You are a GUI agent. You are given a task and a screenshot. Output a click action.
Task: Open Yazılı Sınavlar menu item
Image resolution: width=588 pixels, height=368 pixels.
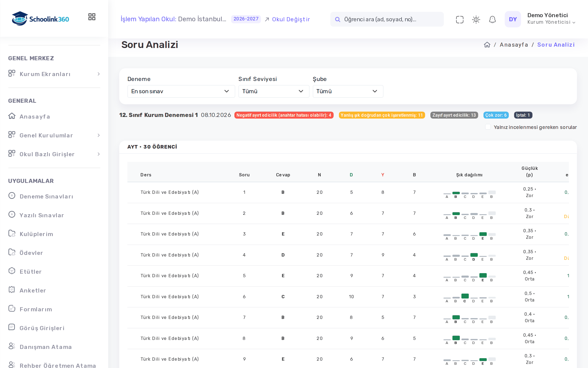tap(42, 215)
